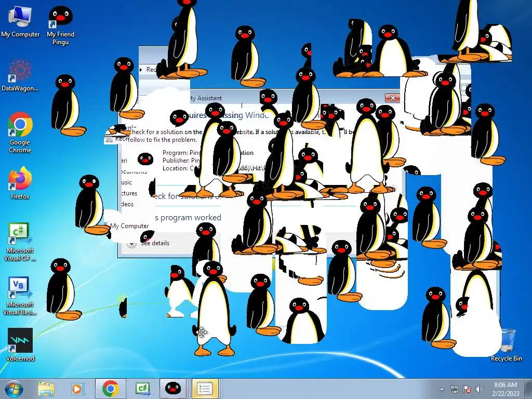This screenshot has height=399, width=532.
Task: Launch Firefox from desktop
Action: [20, 183]
